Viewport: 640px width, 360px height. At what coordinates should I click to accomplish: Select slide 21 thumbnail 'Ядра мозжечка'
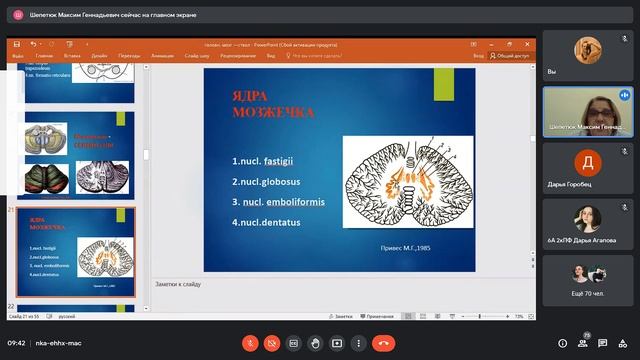coord(76,252)
